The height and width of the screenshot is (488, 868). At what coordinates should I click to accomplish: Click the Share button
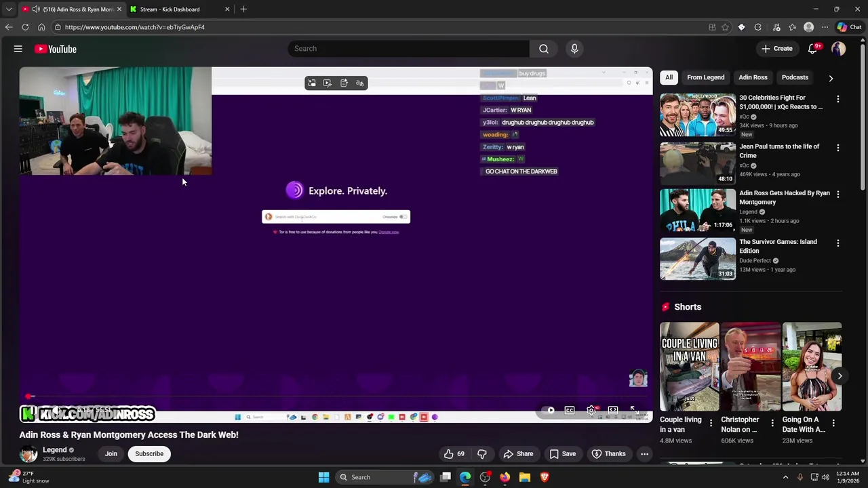click(x=518, y=454)
